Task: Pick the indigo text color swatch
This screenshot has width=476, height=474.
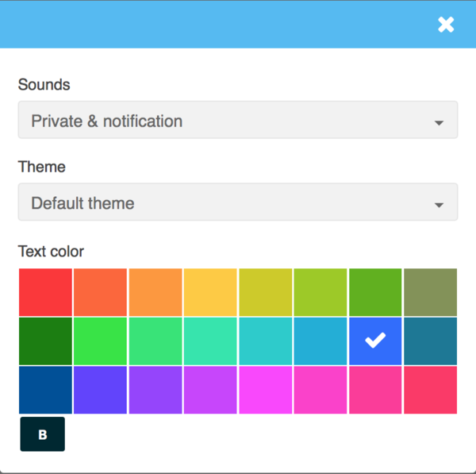Action: [100, 390]
